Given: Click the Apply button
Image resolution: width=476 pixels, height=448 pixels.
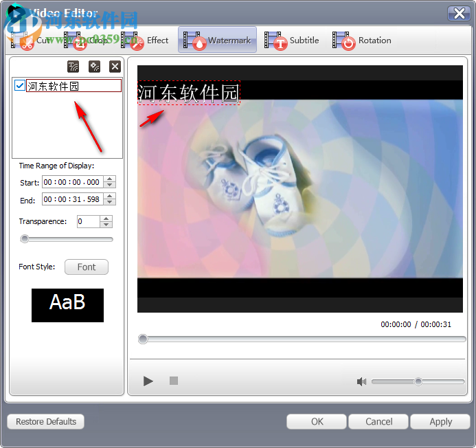Looking at the screenshot, I should tap(440, 422).
